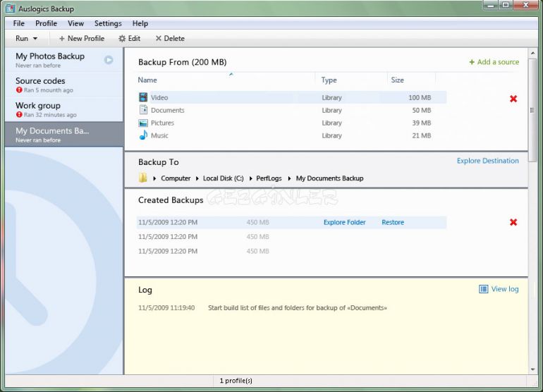Image resolution: width=543 pixels, height=392 pixels.
Task: Select the My Documents Ba... profile
Action: [x=64, y=135]
